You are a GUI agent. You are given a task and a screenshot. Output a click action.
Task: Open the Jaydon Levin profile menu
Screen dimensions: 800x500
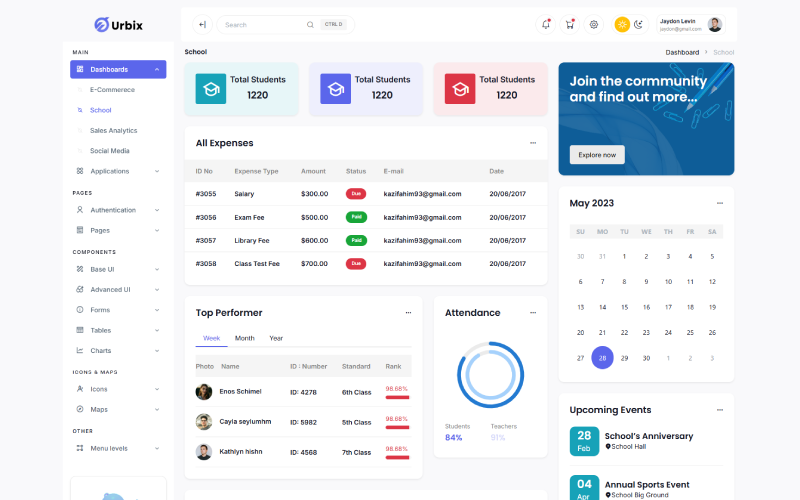690,24
